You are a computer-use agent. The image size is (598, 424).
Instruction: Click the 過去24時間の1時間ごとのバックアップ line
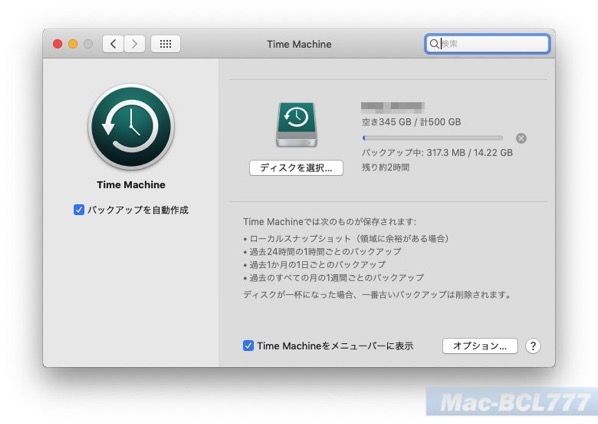[x=322, y=252]
